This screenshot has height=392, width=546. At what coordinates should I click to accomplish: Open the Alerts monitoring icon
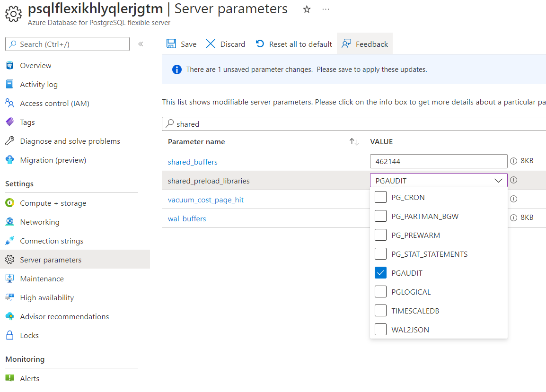tap(10, 378)
